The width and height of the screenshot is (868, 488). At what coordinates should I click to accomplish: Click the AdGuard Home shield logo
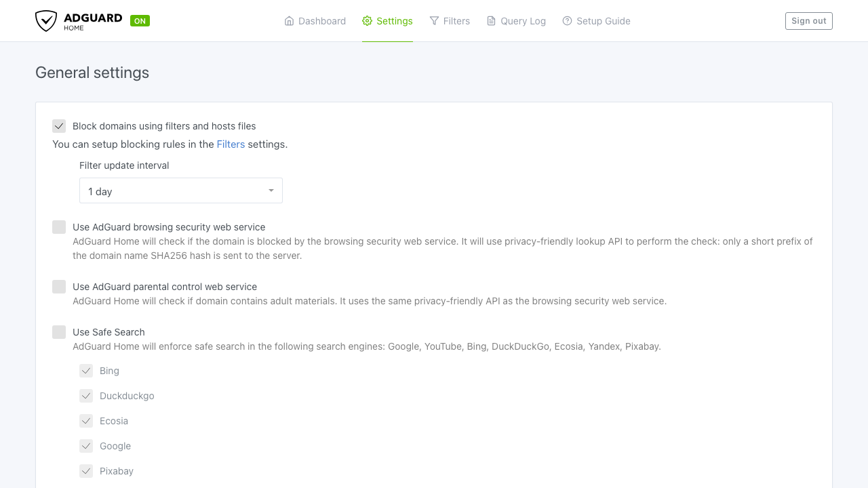[46, 21]
